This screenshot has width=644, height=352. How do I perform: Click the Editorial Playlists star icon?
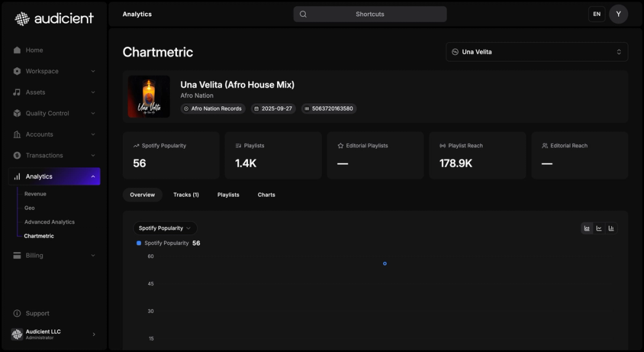[x=341, y=146]
